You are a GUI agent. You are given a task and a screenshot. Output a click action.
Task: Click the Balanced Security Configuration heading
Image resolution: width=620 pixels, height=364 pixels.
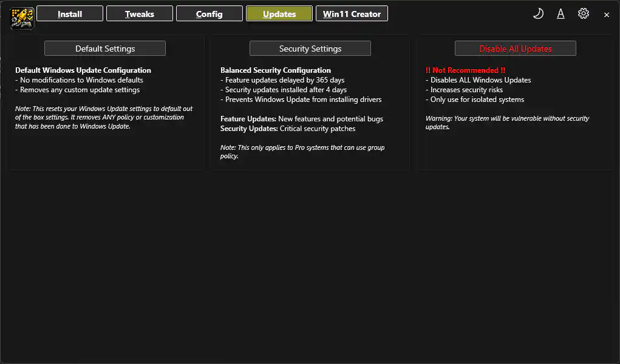pyautogui.click(x=276, y=70)
